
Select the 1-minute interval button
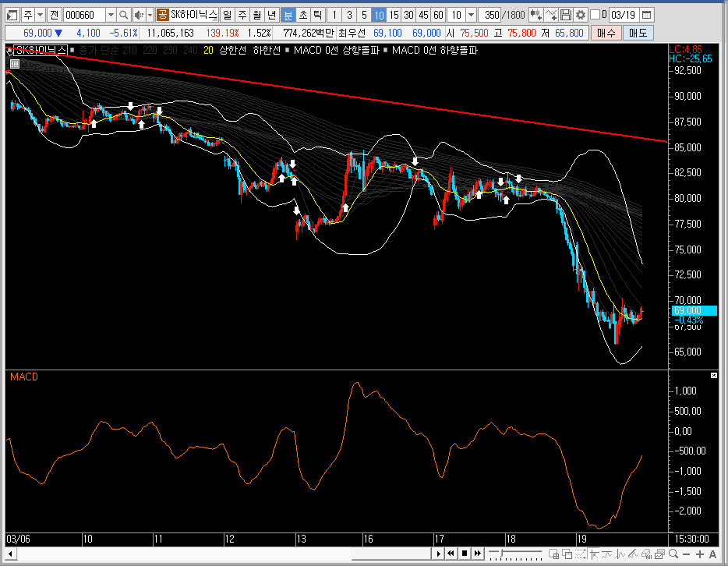pos(334,16)
